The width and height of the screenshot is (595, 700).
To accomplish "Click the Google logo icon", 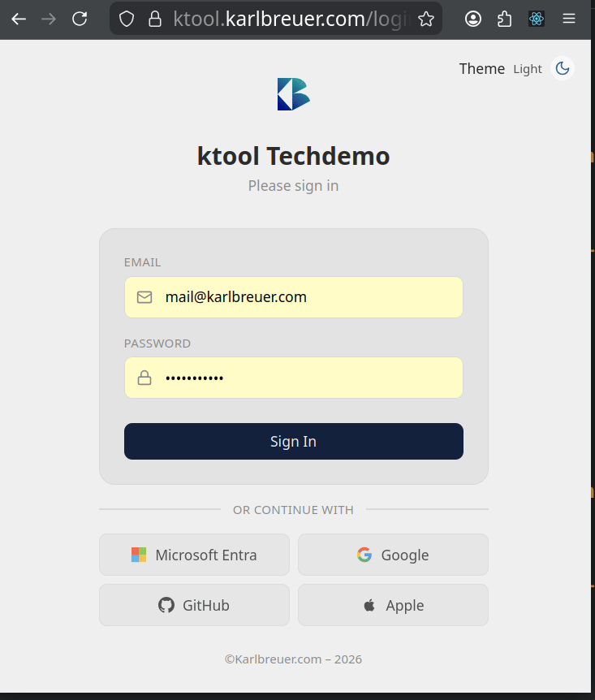I will pyautogui.click(x=363, y=555).
